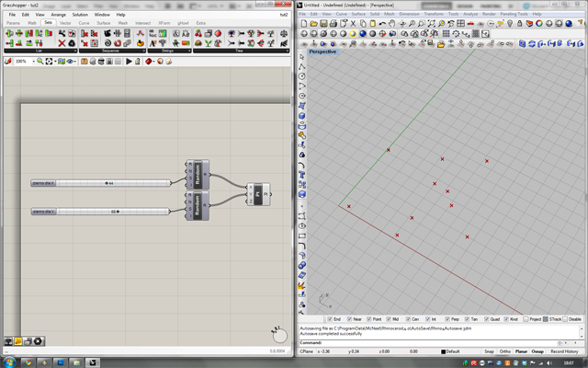This screenshot has height=368, width=588.
Task: Click the Zoom magnifier icon in Grasshopper canvas toolbar
Action: click(x=40, y=62)
